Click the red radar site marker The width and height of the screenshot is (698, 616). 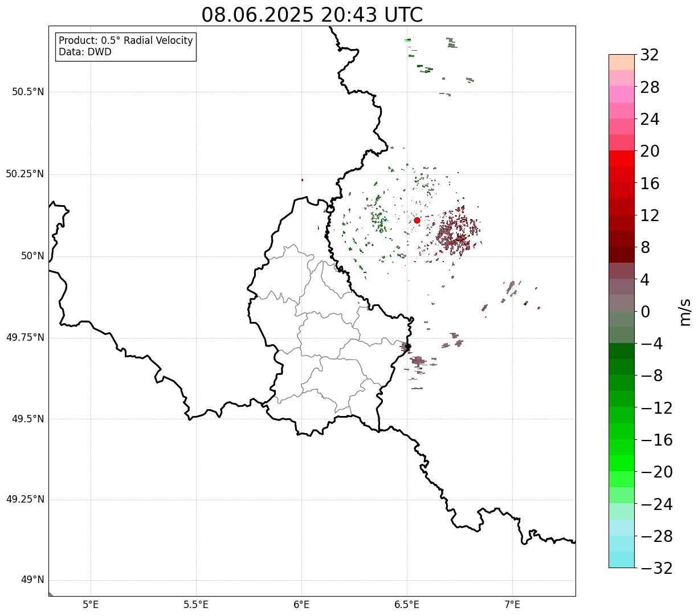coord(417,220)
